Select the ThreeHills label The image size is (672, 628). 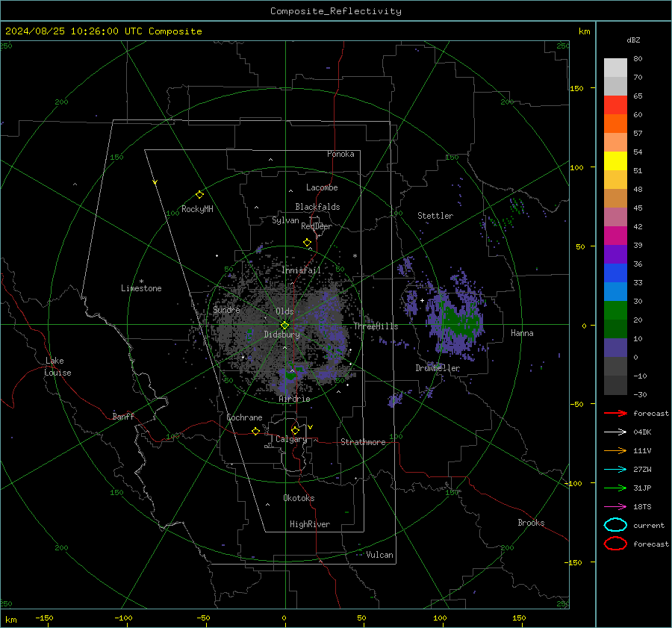point(376,326)
